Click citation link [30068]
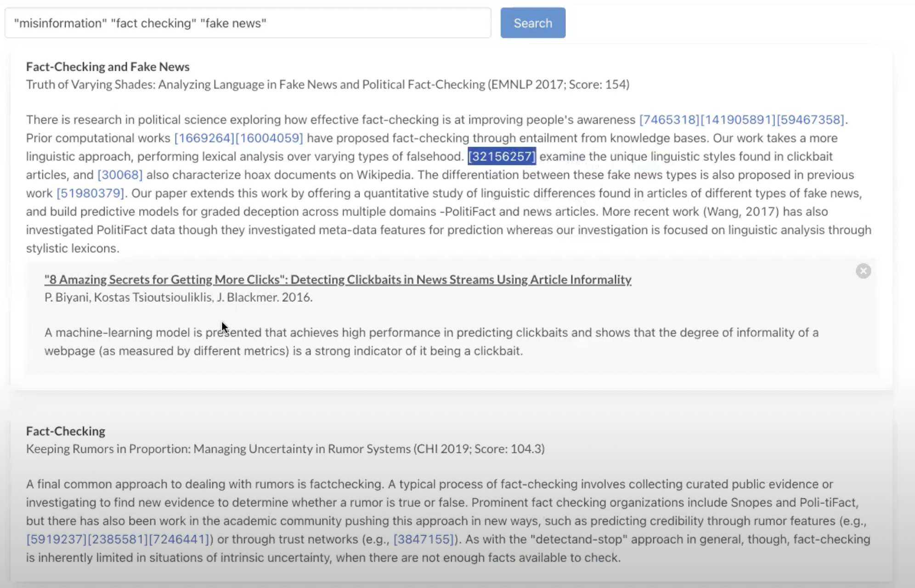Viewport: 915px width, 588px height. pyautogui.click(x=120, y=175)
